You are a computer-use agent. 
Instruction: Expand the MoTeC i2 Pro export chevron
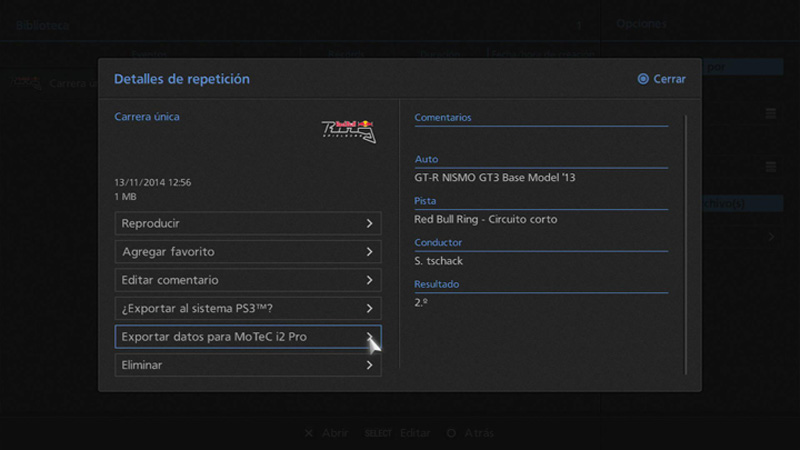369,337
